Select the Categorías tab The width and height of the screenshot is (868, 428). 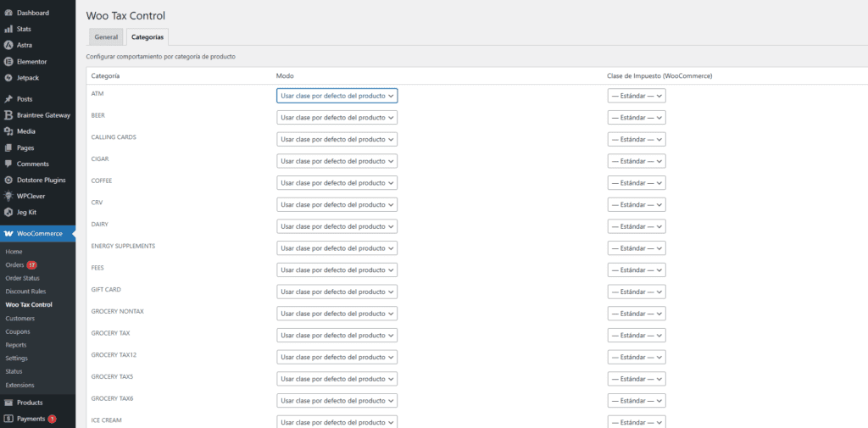click(147, 37)
